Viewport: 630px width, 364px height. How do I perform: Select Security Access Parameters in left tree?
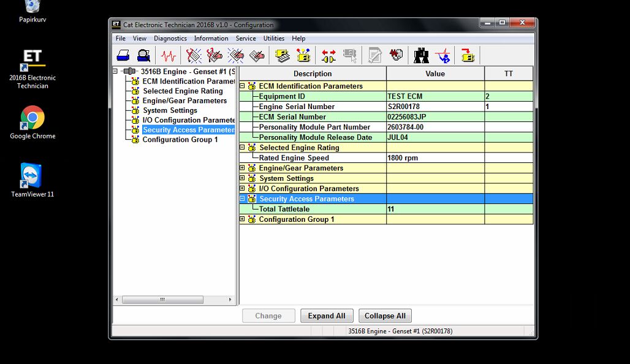pos(188,130)
